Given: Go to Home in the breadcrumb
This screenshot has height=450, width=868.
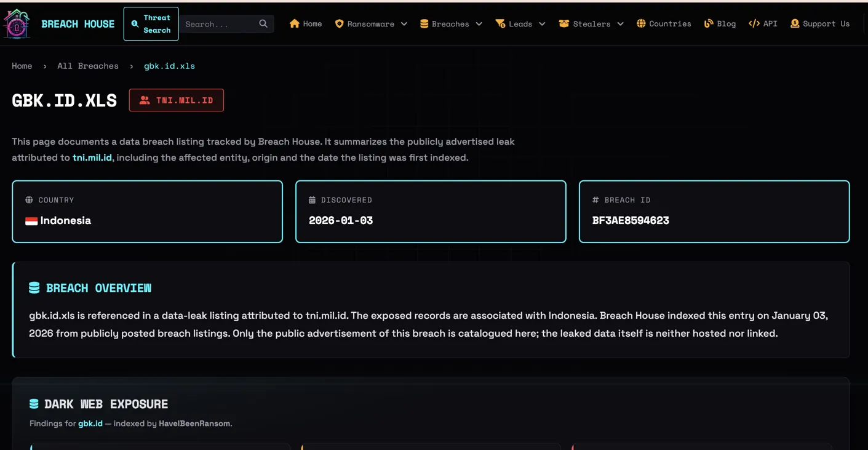Looking at the screenshot, I should (22, 66).
